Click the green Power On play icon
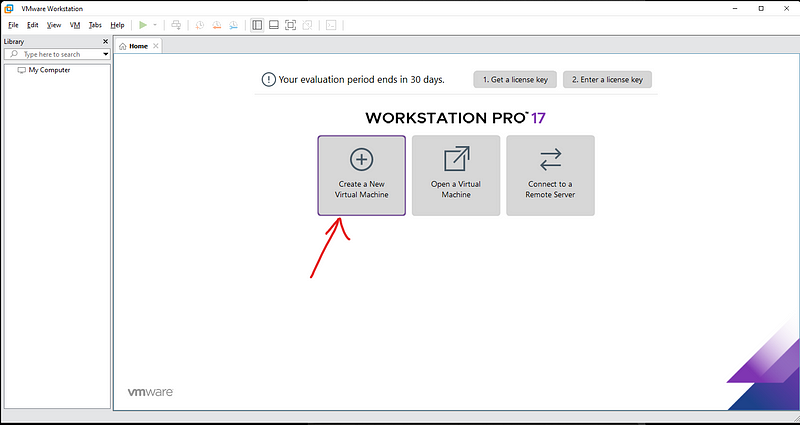Image resolution: width=800 pixels, height=425 pixels. click(143, 25)
